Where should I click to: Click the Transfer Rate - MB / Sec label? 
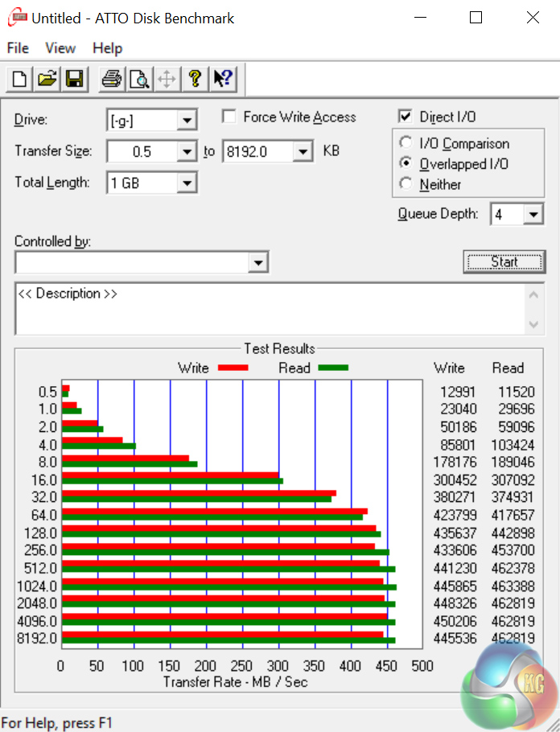point(236,682)
